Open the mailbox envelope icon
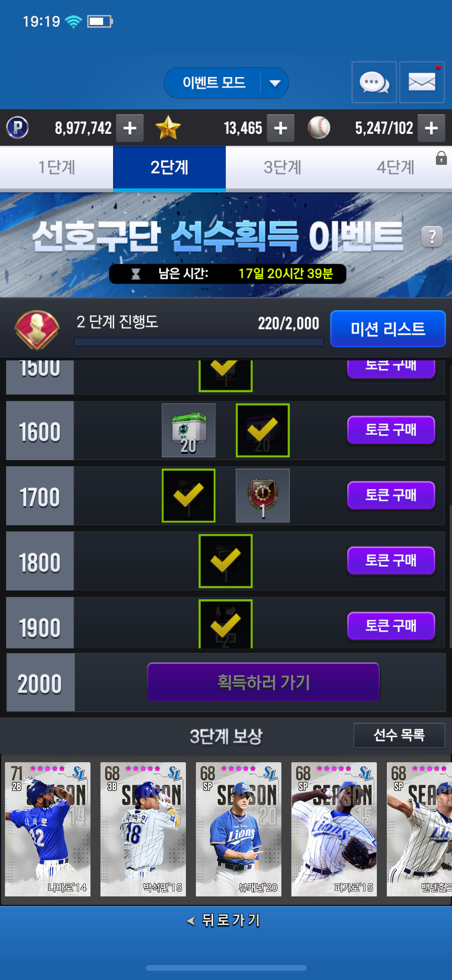 422,82
